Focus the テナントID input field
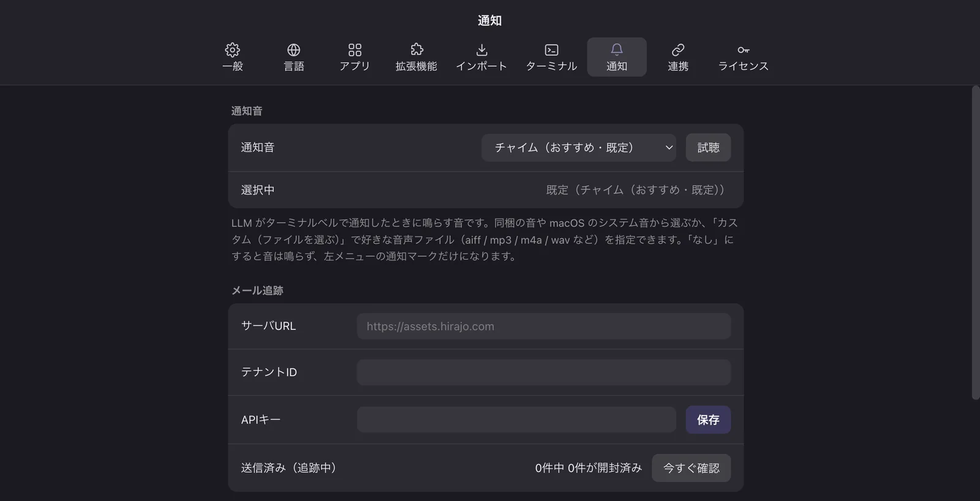 tap(544, 372)
